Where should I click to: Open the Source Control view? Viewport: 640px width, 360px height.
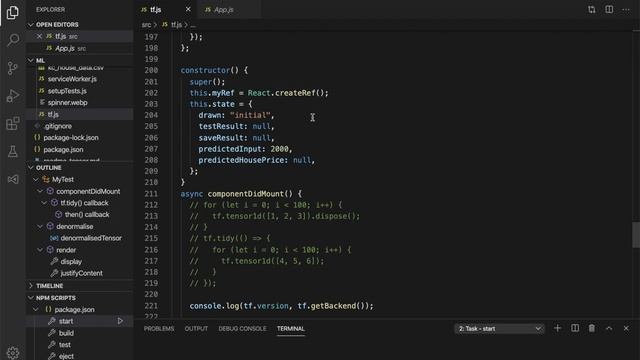click(x=13, y=68)
